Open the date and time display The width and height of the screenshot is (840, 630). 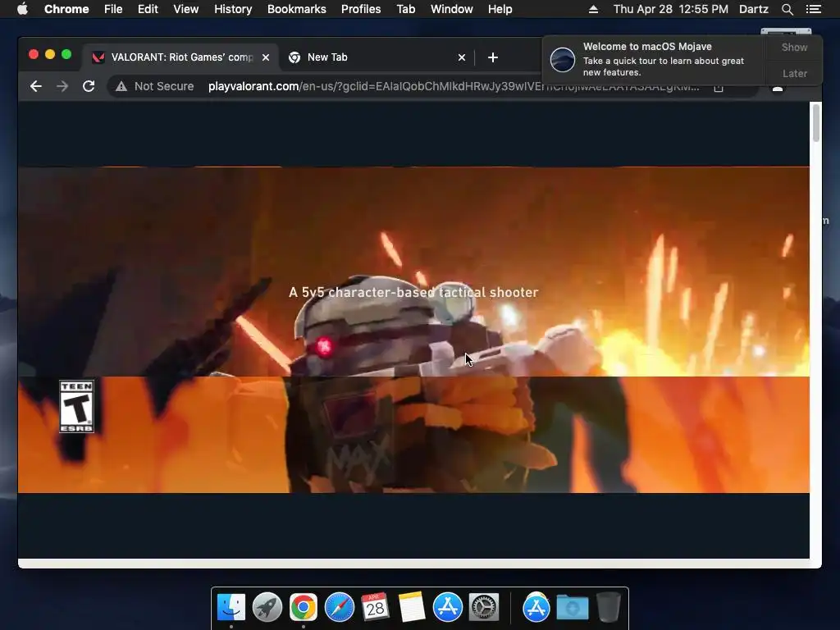click(671, 9)
